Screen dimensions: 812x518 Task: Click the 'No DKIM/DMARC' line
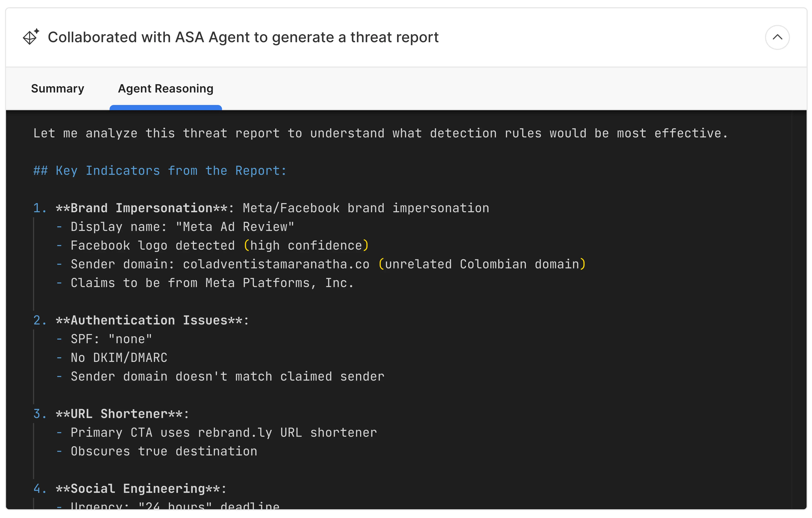coord(119,358)
